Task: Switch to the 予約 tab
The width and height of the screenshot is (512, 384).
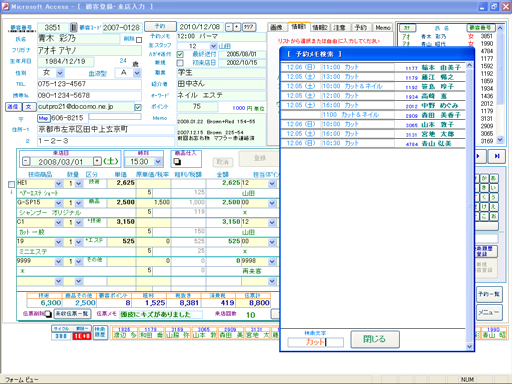Action: 360,27
